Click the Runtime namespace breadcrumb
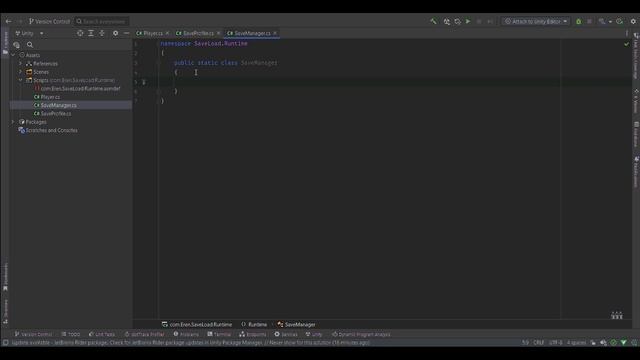Screen dimensions: 640x360 click(254, 324)
